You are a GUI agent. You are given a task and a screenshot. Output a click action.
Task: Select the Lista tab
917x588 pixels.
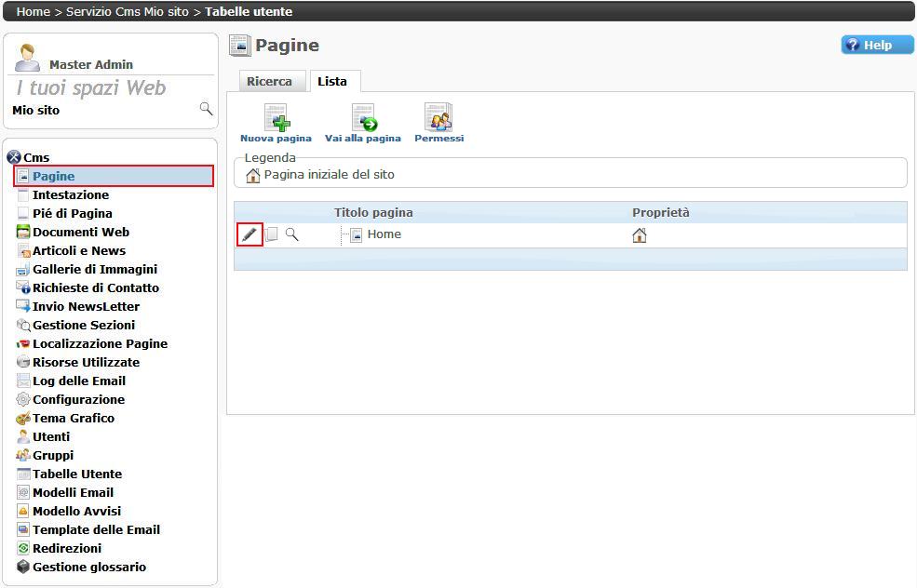(332, 82)
